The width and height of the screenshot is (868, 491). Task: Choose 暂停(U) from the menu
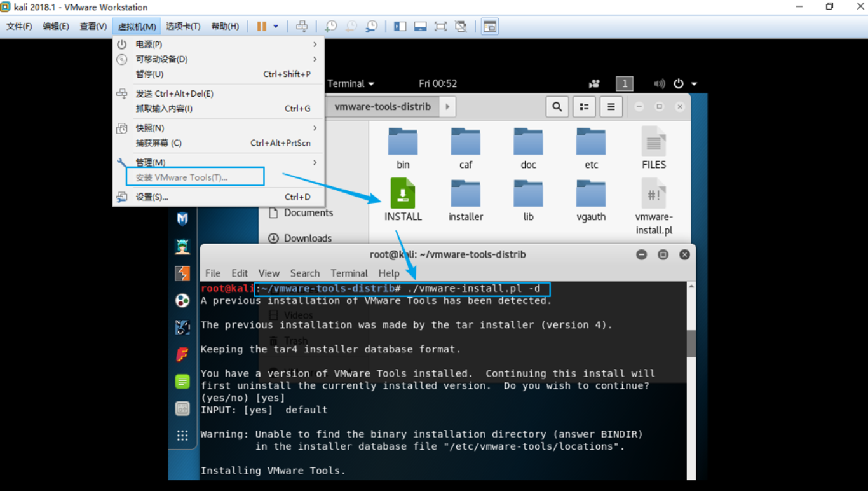(x=219, y=74)
